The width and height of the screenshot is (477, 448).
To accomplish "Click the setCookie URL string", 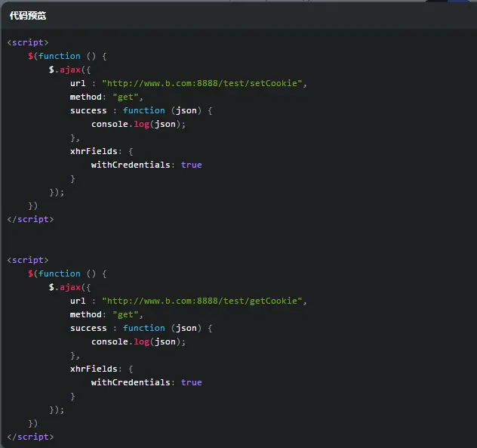I will pos(202,83).
